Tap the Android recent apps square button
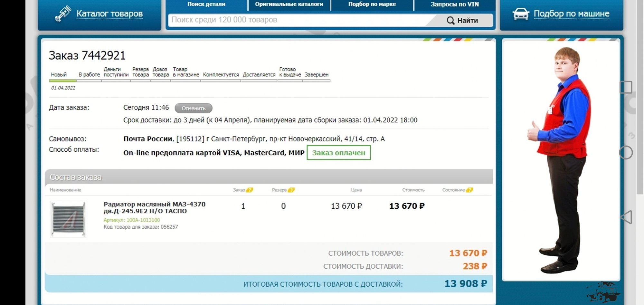 626,87
